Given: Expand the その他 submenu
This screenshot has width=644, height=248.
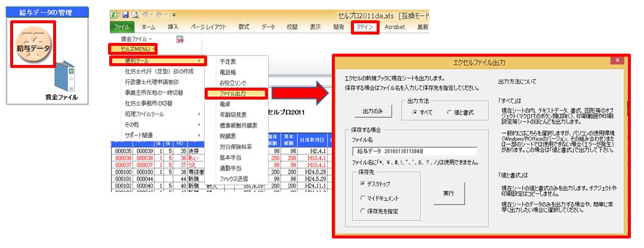Looking at the screenshot, I should [x=162, y=125].
